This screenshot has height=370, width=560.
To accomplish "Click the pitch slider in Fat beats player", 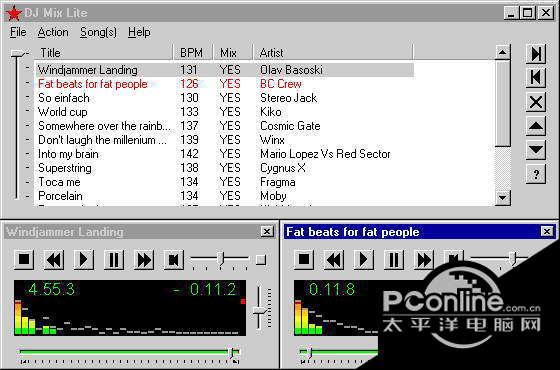I will coord(513,259).
